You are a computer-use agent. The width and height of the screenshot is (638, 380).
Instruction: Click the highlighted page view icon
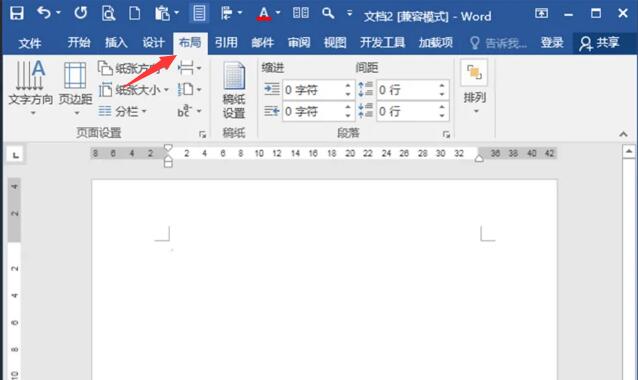(199, 13)
